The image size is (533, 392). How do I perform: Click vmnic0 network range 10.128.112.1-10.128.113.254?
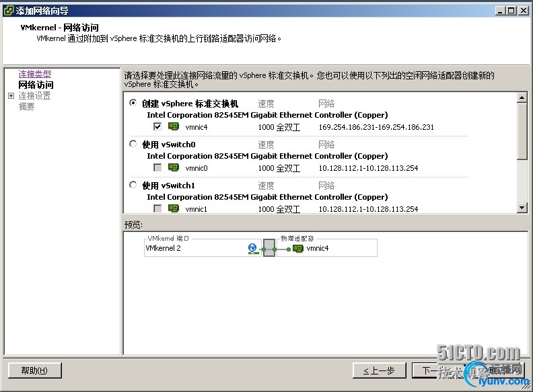coord(368,168)
